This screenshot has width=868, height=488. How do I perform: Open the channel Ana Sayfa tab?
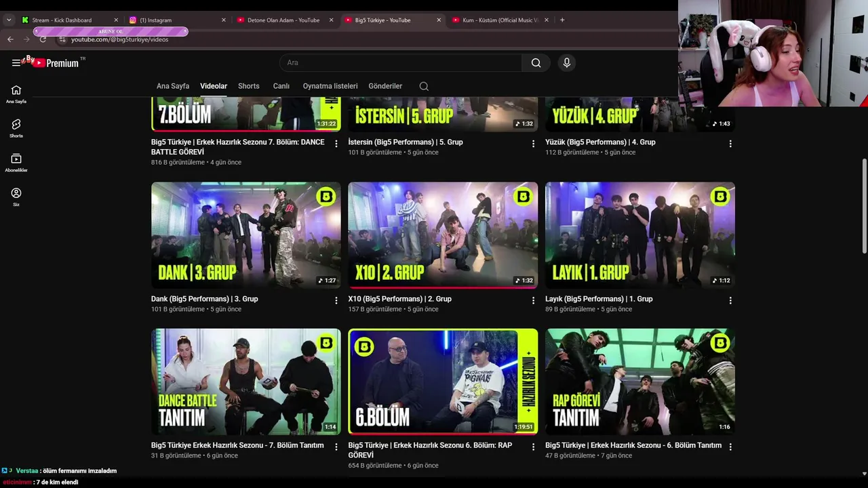tap(173, 86)
